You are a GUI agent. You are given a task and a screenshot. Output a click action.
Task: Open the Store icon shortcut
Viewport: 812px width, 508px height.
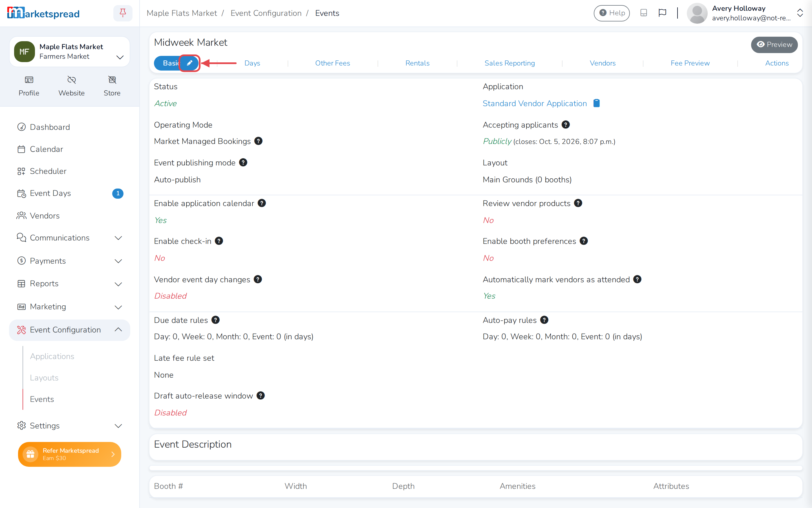click(112, 86)
